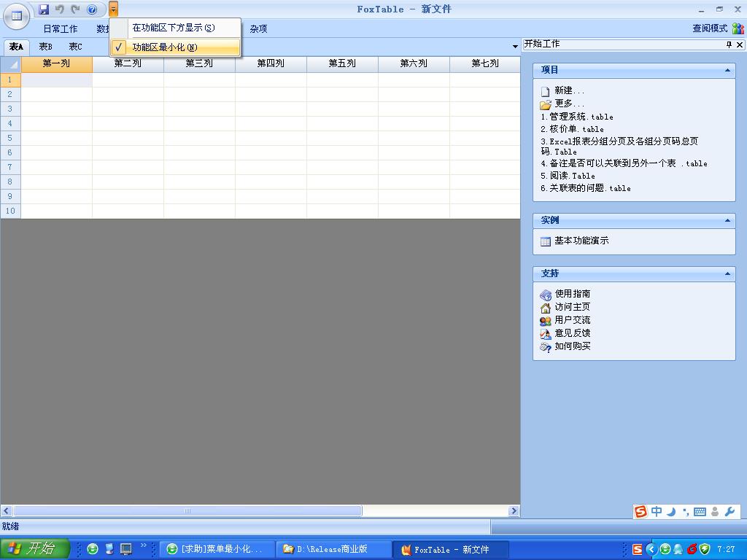The width and height of the screenshot is (747, 560).
Task: Click the Windows 开始 Start button
Action: click(x=35, y=549)
